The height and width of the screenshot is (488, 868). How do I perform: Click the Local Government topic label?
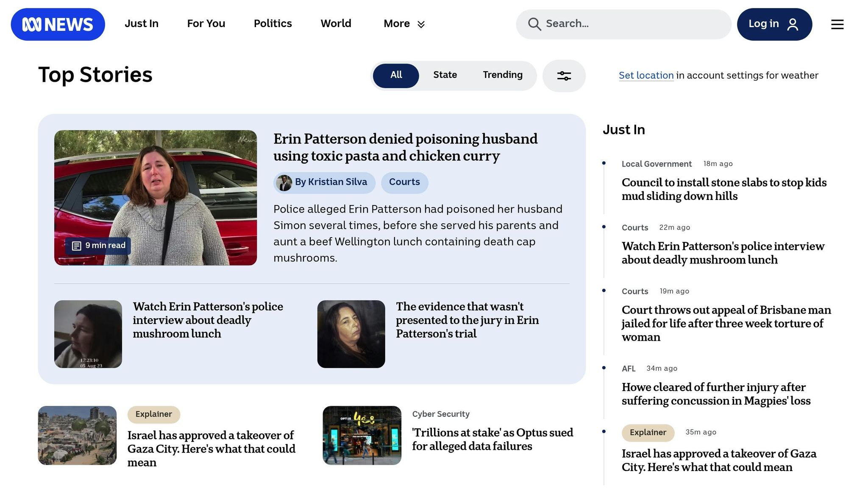[x=657, y=164]
